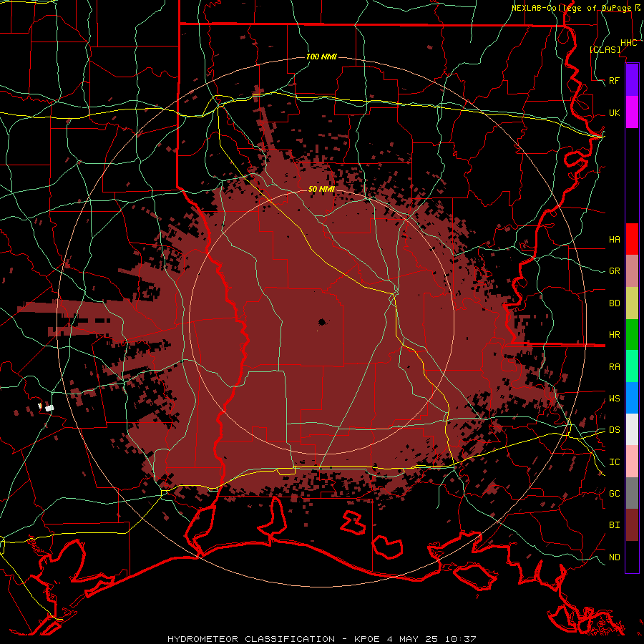Click the 'ND' legend label
644x644 pixels.
pos(614,557)
